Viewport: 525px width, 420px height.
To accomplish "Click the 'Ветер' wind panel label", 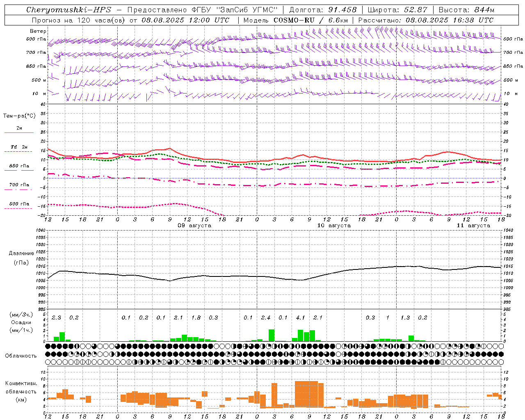I will (x=38, y=31).
